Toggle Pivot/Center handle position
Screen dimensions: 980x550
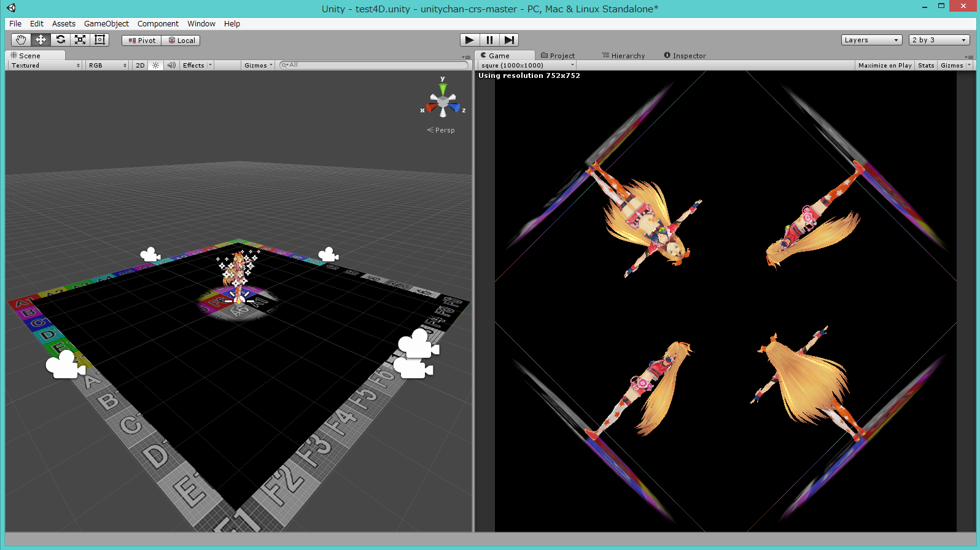coord(142,41)
